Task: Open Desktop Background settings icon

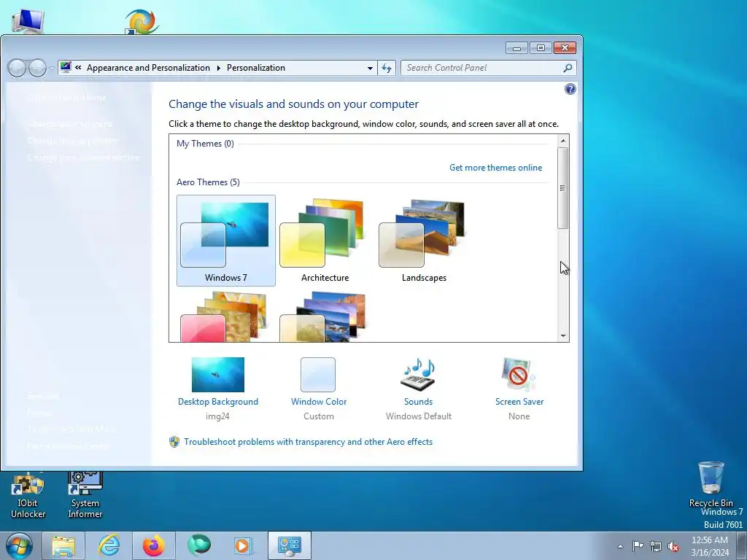Action: [x=217, y=375]
